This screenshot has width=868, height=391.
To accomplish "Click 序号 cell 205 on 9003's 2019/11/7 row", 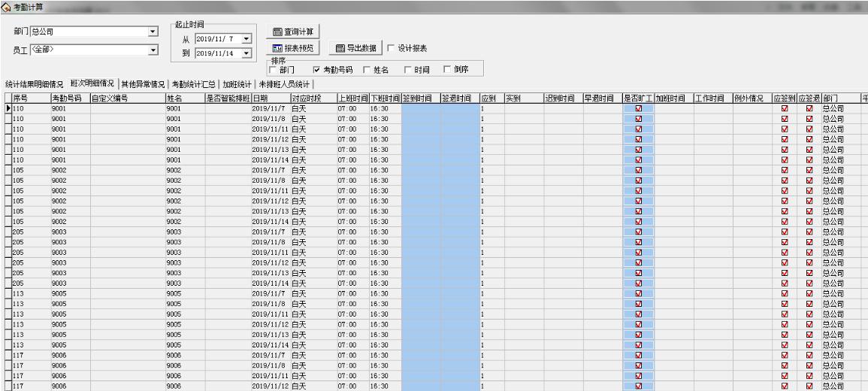I will pos(31,232).
